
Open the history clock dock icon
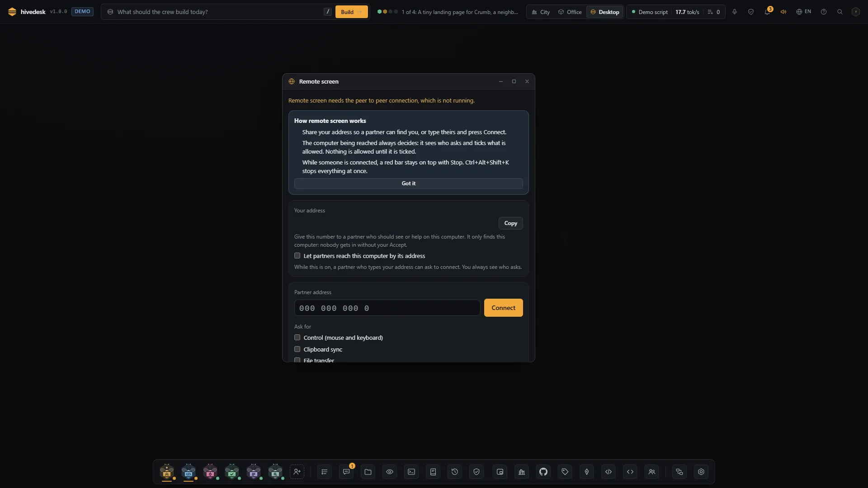455,472
